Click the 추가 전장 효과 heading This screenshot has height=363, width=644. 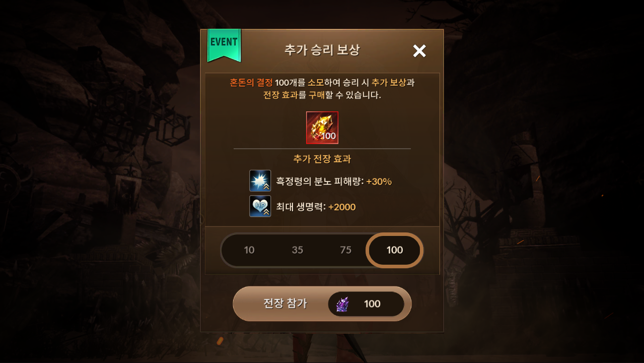click(322, 159)
